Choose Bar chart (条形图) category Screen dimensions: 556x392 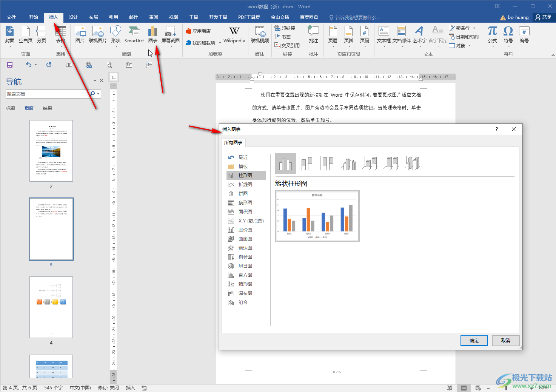tap(246, 203)
